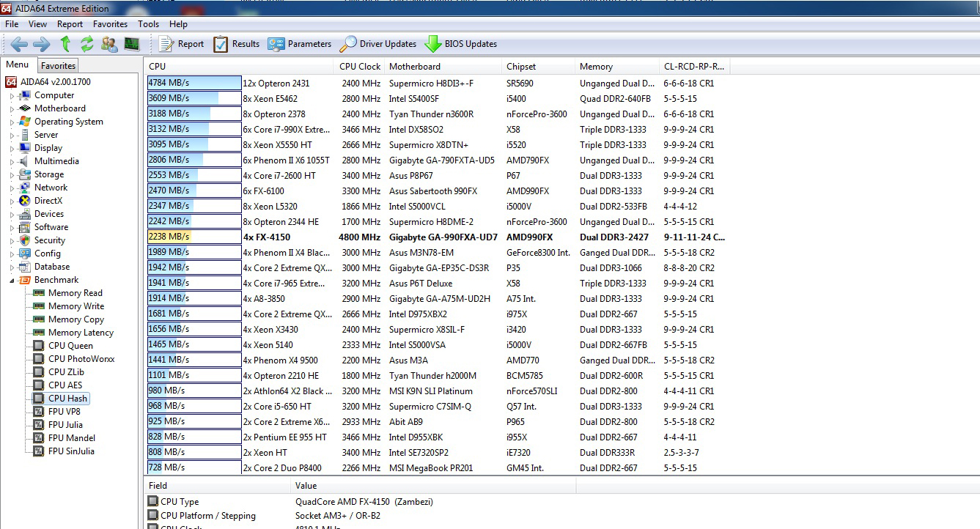980x529 pixels.
Task: Expand the Operating System node
Action: (x=11, y=122)
